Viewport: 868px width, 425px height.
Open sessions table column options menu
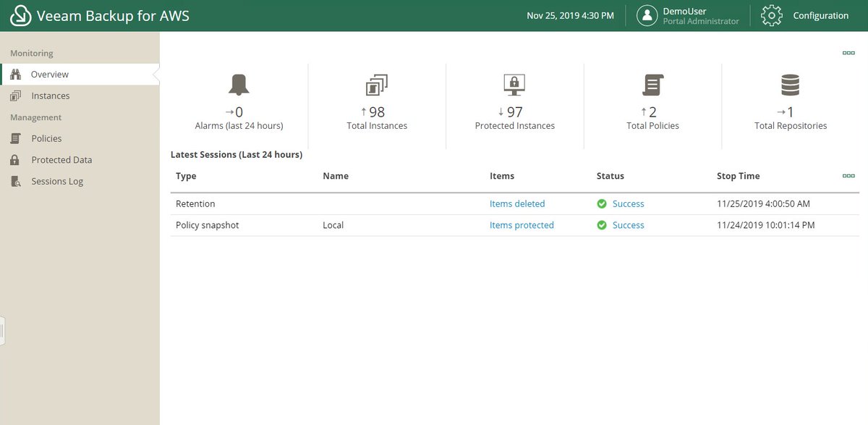848,176
